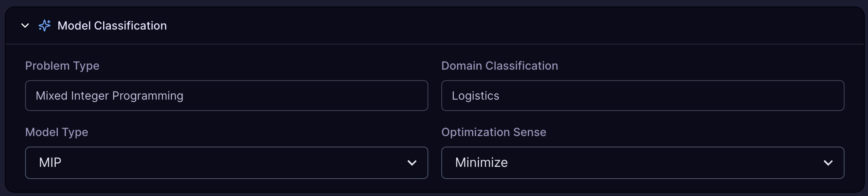Open the Optimization Sense dropdown
The height and width of the screenshot is (196, 868).
click(x=642, y=163)
